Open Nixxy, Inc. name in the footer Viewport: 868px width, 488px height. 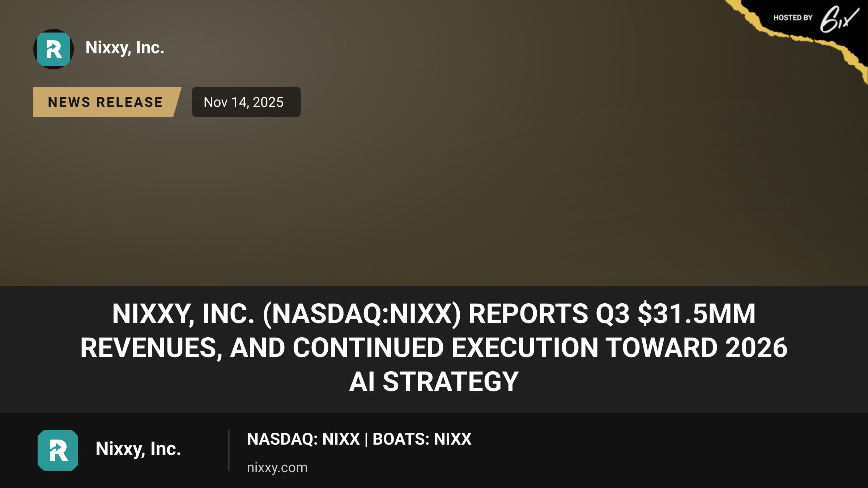click(138, 449)
